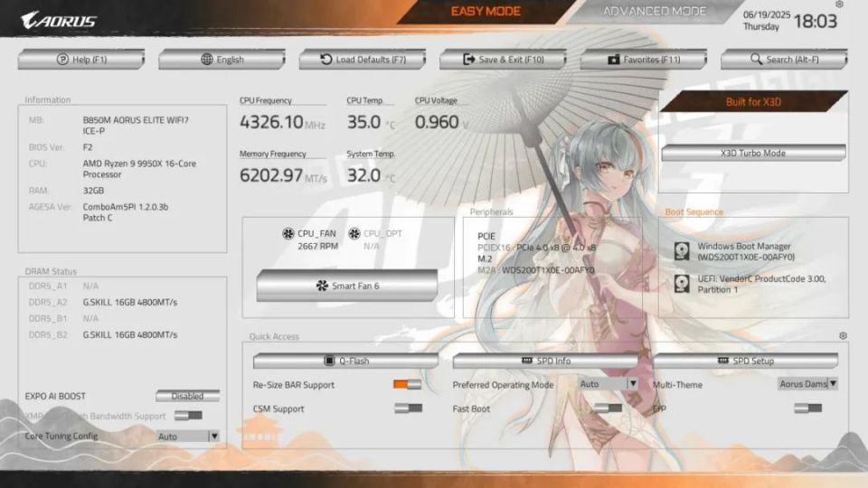Click the AGESA ComboAm5PI 1.2.0.3b text
Screen dimensions: 868x488
[x=125, y=212]
